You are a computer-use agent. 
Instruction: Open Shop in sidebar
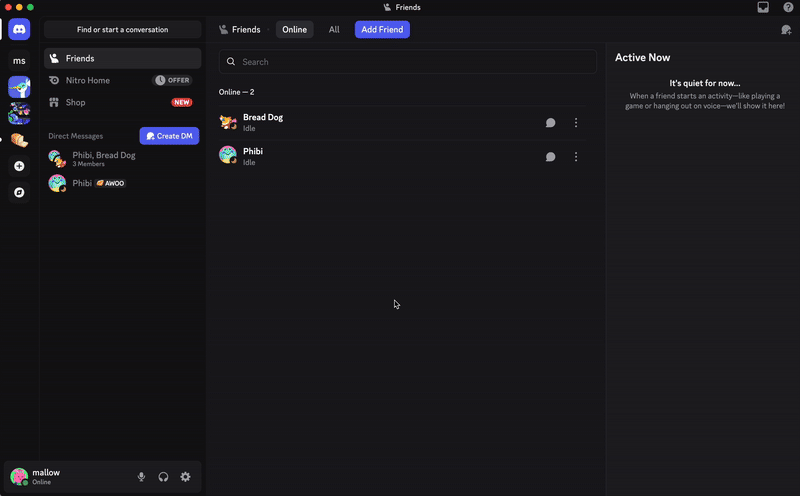coord(122,102)
